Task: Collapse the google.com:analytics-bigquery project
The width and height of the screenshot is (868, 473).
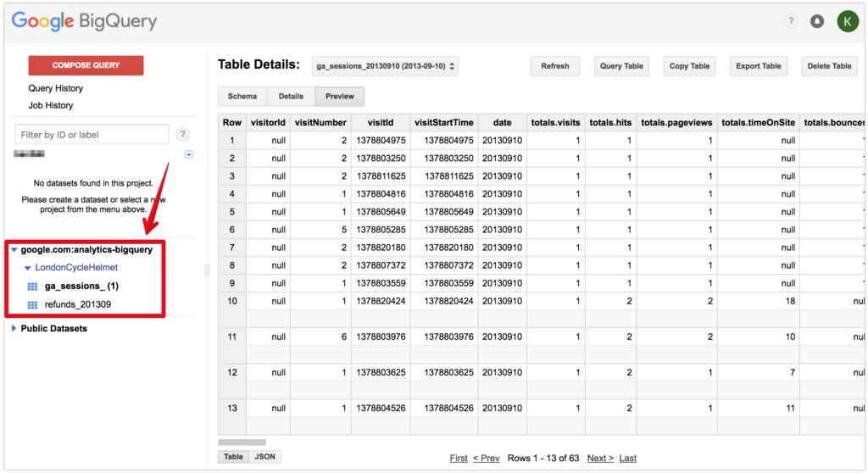Action: 14,250
